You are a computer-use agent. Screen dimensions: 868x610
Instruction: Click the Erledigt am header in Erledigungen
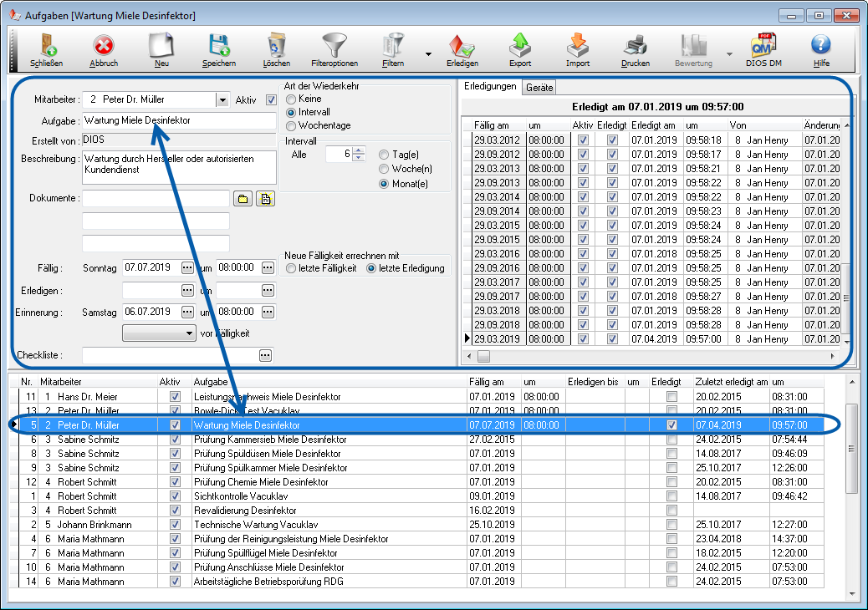click(x=656, y=125)
